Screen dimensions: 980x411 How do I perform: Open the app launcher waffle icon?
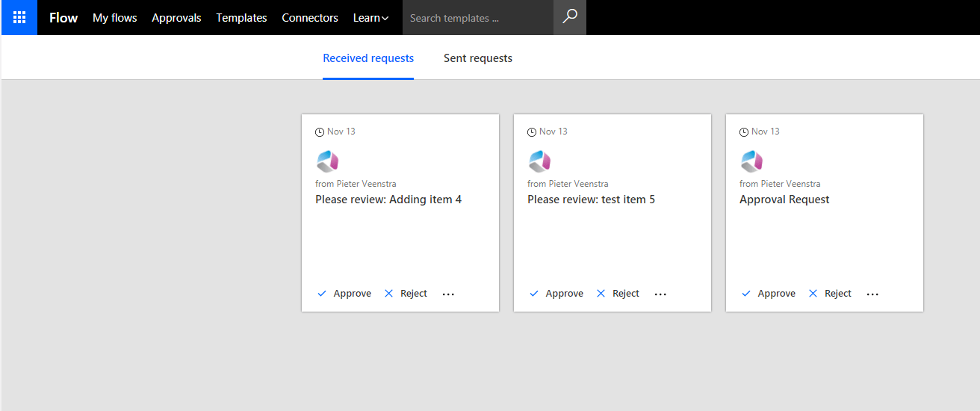point(19,17)
